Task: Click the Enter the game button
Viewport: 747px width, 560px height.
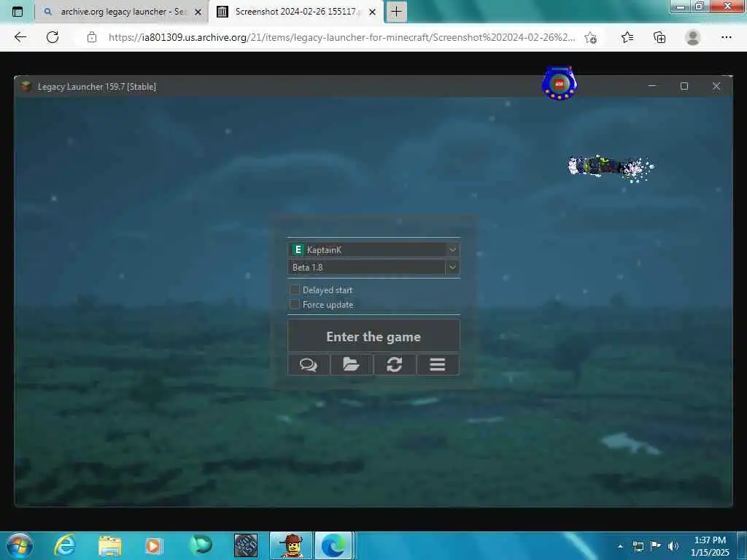Action: tap(373, 337)
